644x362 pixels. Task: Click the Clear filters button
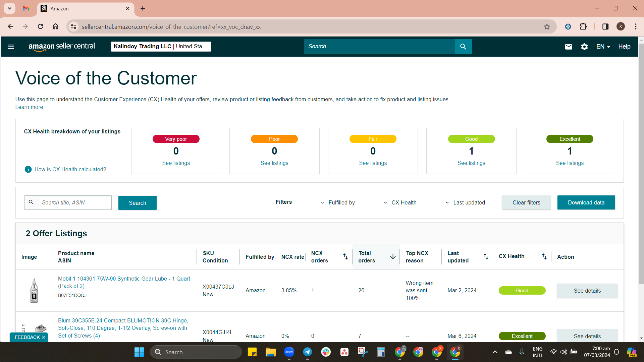(526, 202)
